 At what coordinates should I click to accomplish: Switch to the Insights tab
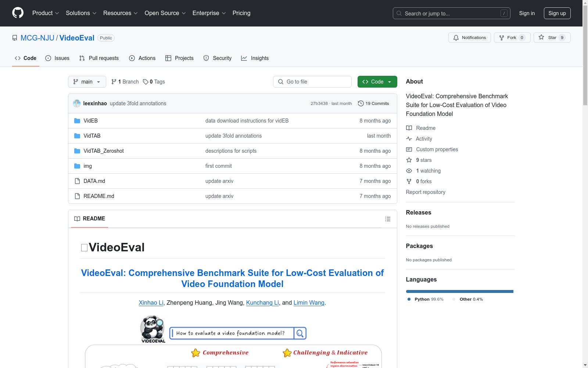pos(255,58)
